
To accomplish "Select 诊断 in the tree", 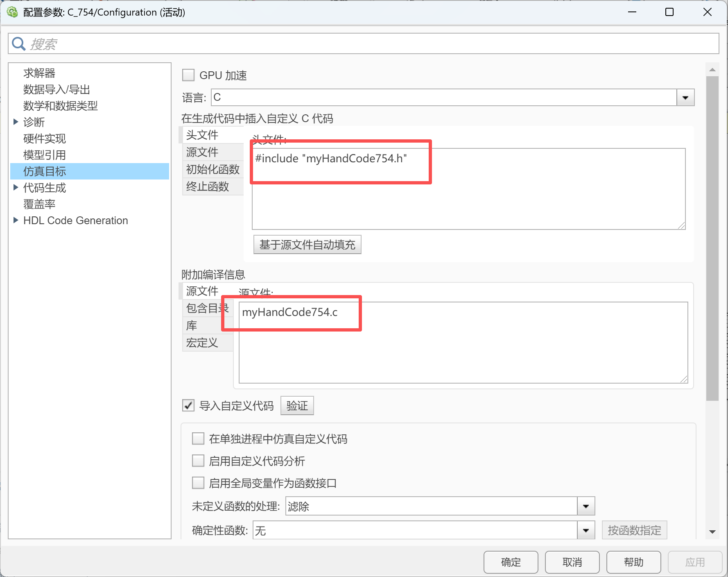I will (34, 122).
